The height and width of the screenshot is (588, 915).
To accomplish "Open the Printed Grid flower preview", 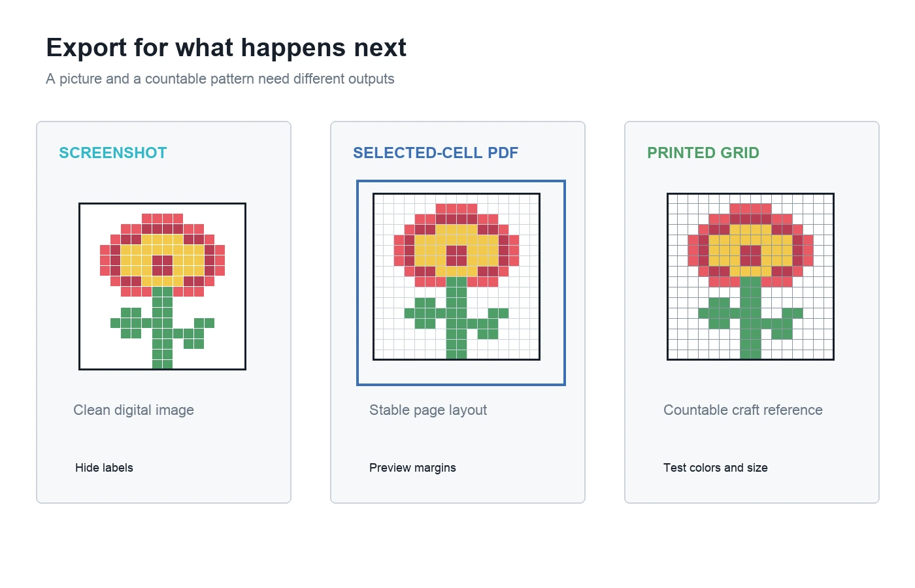I will [x=750, y=276].
